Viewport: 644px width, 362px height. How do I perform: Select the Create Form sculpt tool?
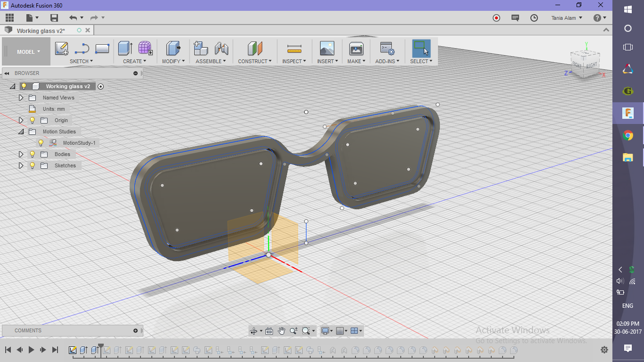pyautogui.click(x=145, y=48)
